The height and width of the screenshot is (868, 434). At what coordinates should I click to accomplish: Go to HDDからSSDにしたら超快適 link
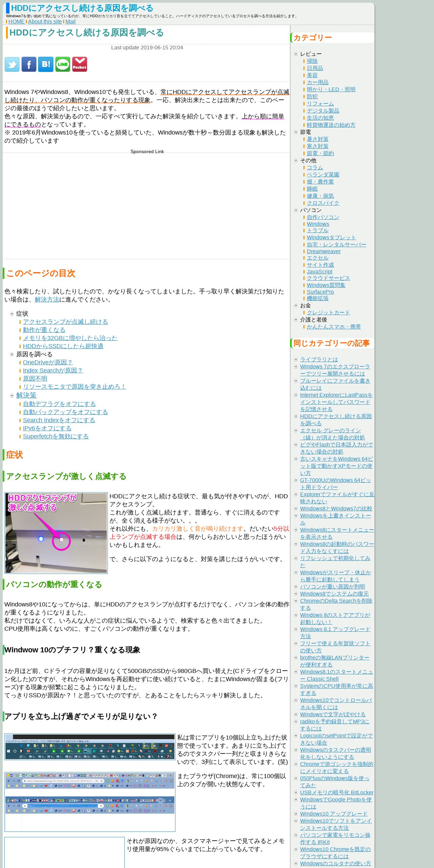tap(63, 346)
